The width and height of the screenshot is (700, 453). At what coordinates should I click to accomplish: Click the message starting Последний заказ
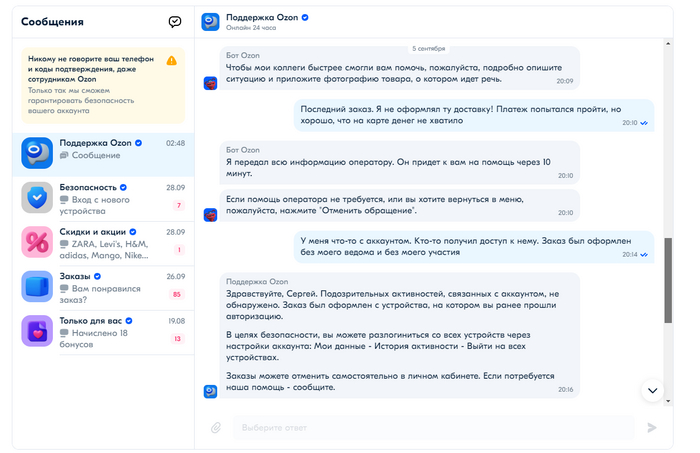tap(474, 115)
